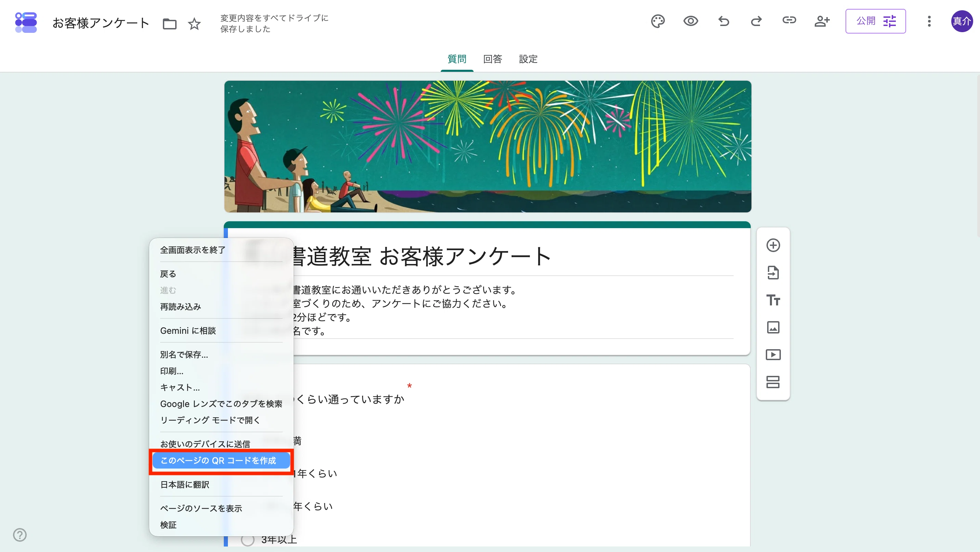Image resolution: width=980 pixels, height=552 pixels.
Task: Click the preview eye icon
Action: 691,21
